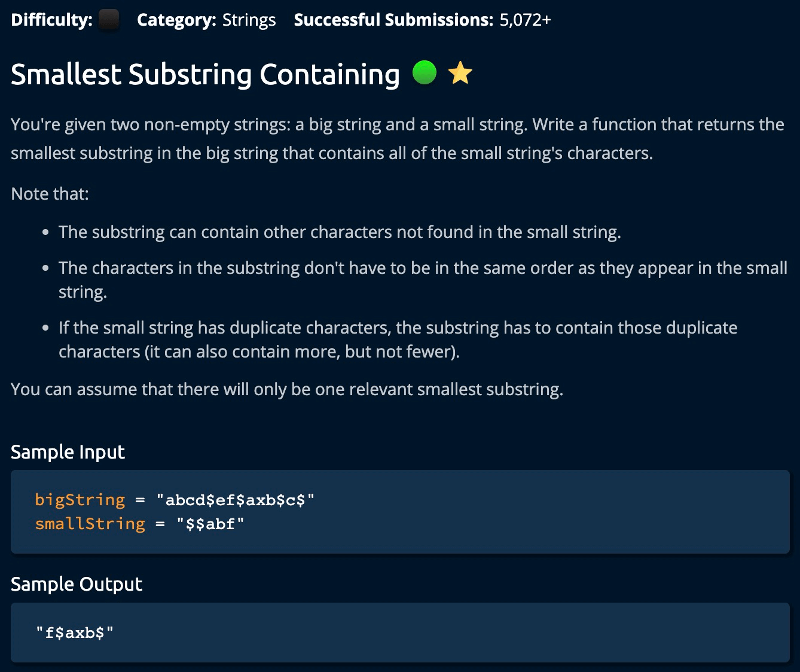Viewport: 800px width, 672px height.
Task: Click the smallString variable name
Action: [x=90, y=524]
